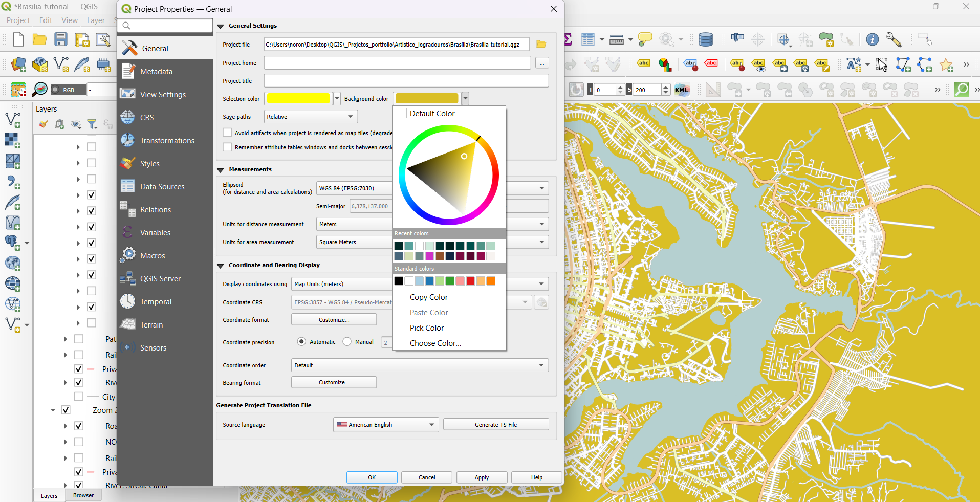Click Cancel in Project Properties
Image resolution: width=980 pixels, height=502 pixels.
click(x=427, y=477)
